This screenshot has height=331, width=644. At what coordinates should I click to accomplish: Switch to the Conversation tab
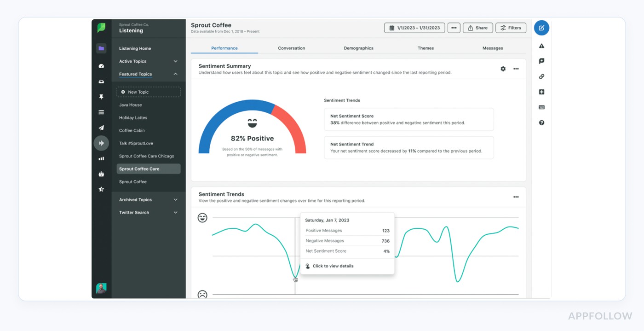292,48
